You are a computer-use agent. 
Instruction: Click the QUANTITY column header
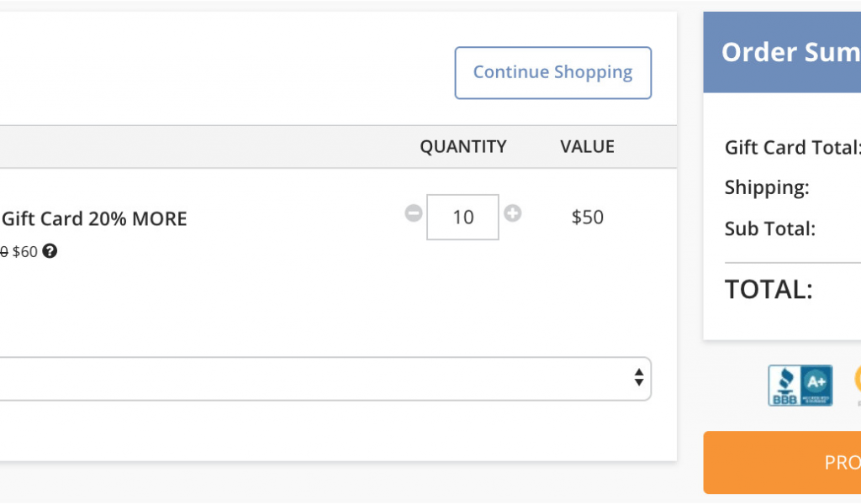pos(463,146)
